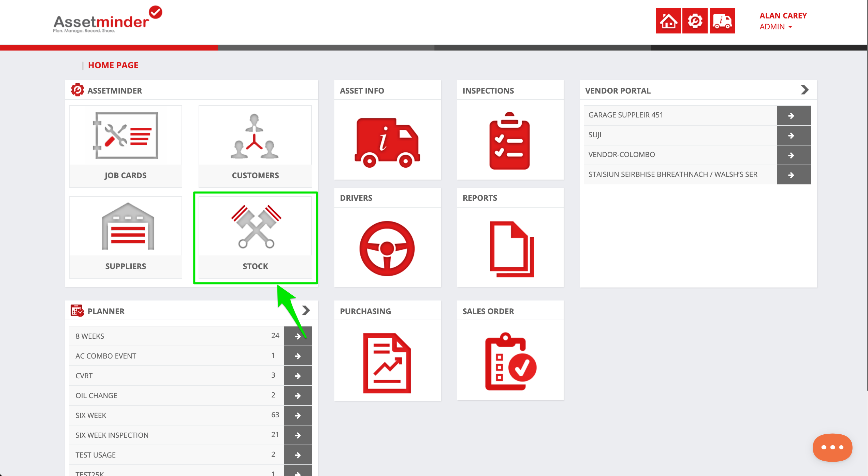Open the Job Cards tile
Screen dimensions: 868x476
click(126, 146)
